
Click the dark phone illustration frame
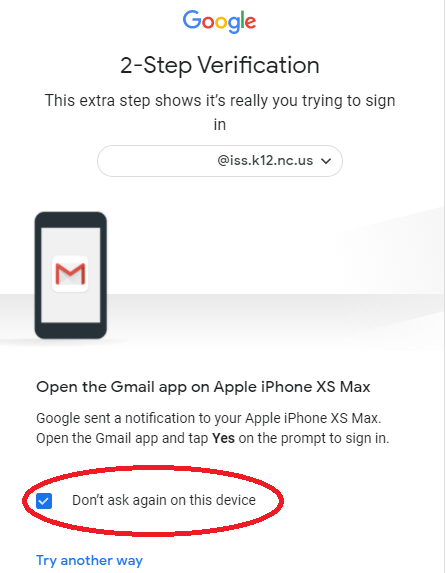click(71, 275)
